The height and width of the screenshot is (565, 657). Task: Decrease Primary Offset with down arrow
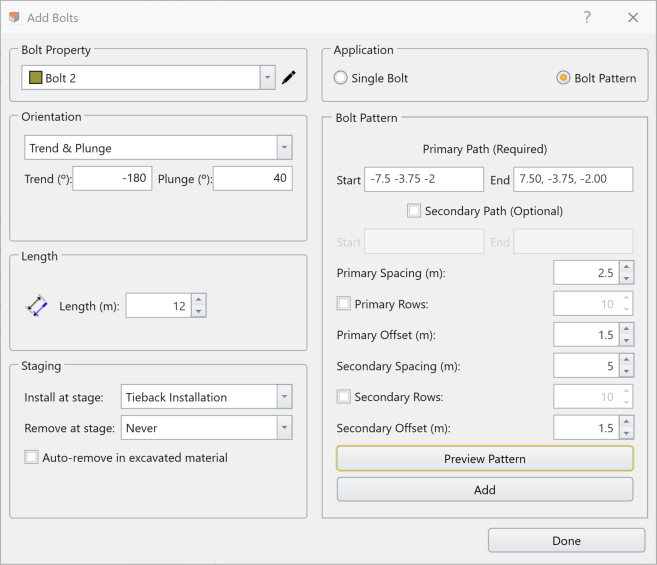[x=626, y=341]
